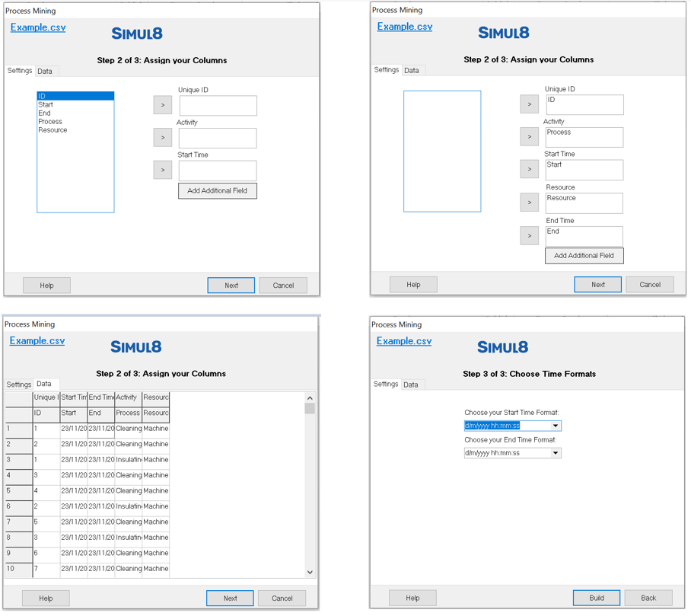Select Resource in the unassigned columns list

point(53,130)
